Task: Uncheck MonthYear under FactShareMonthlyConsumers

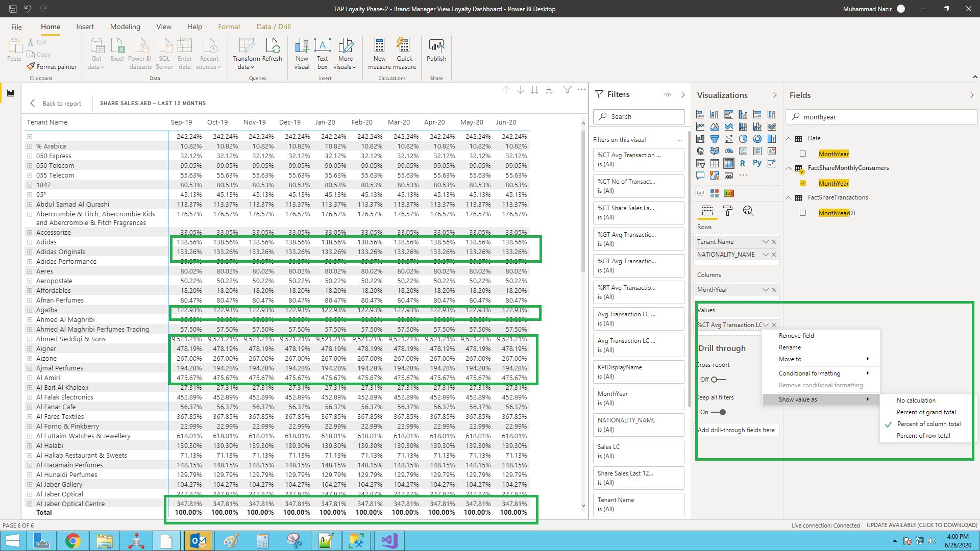Action: click(803, 183)
